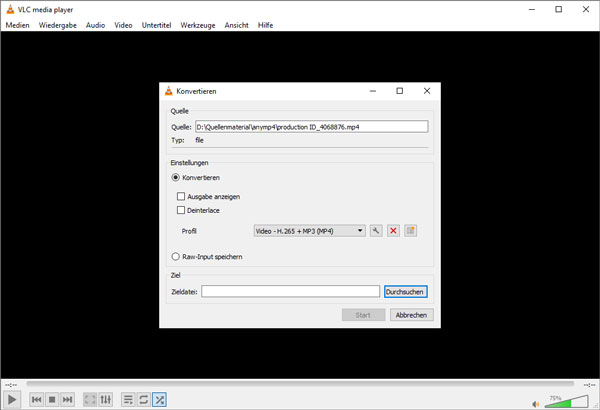The height and width of the screenshot is (410, 600).
Task: Click the greyed Start button
Action: tap(363, 315)
